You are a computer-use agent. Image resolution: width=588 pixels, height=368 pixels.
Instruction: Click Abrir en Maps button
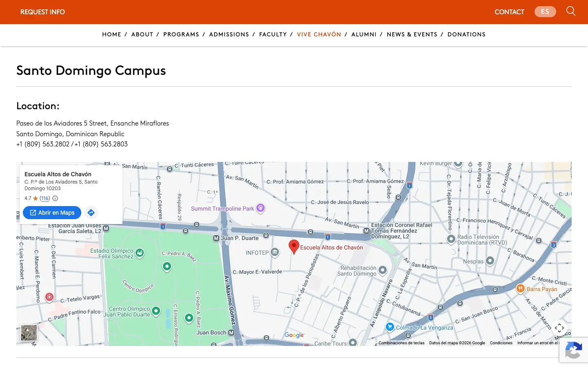point(52,213)
